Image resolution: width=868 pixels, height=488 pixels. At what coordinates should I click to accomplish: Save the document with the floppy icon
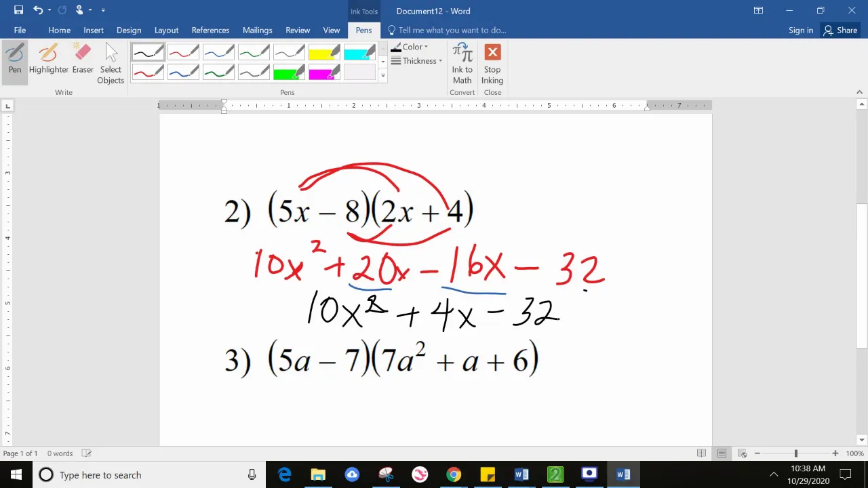click(18, 10)
